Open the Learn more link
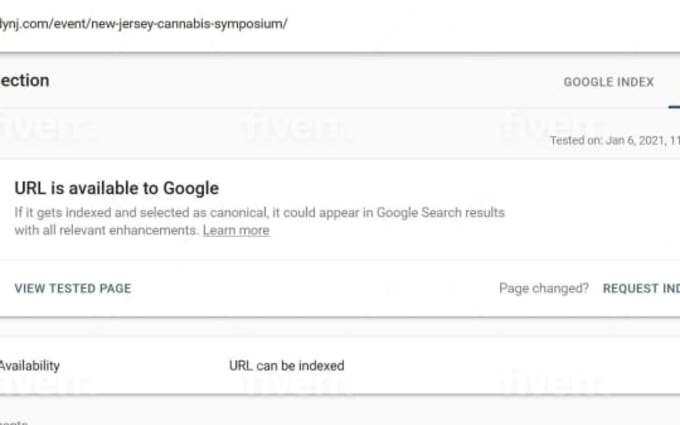This screenshot has height=425, width=680. [x=236, y=230]
